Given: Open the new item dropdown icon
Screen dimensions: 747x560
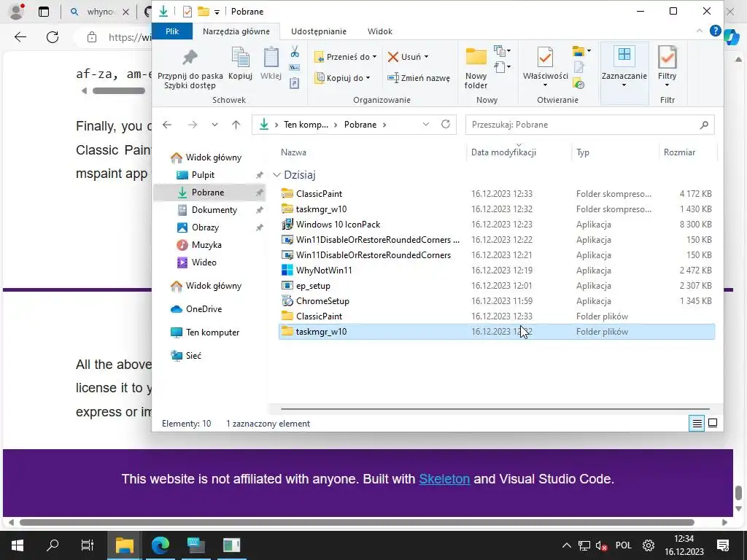Looking at the screenshot, I should coord(502,51).
